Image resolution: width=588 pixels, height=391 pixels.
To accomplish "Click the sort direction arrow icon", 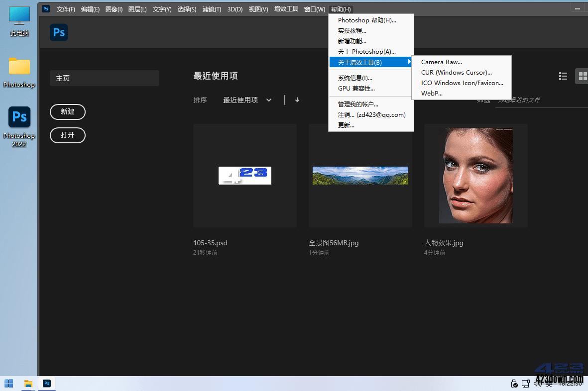I will [297, 99].
